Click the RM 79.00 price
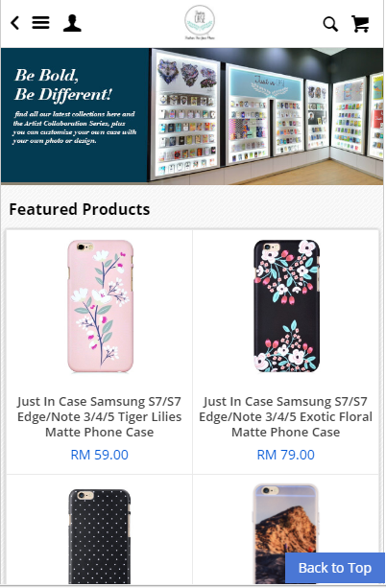Screen dimensions: 386x588 click(286, 455)
